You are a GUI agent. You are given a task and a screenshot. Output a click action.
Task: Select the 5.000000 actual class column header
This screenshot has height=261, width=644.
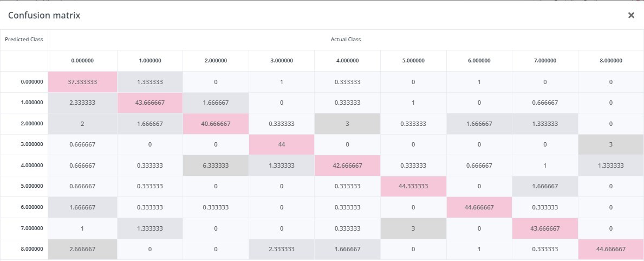click(x=413, y=61)
